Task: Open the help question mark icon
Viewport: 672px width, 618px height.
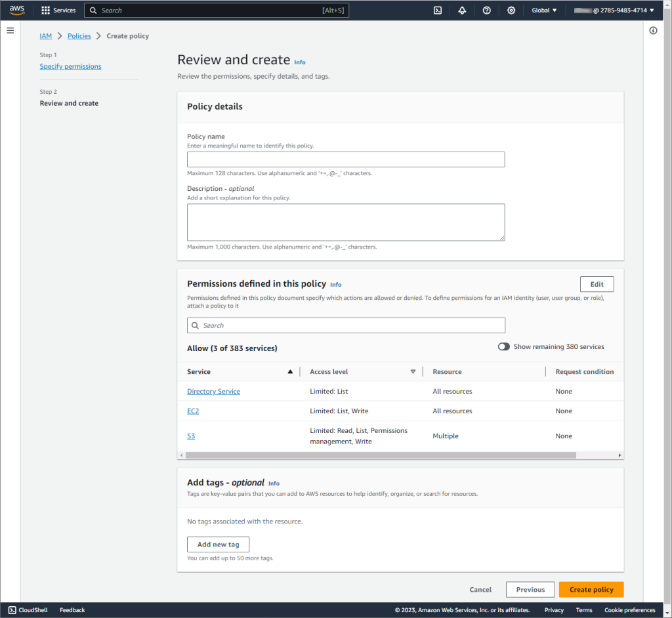Action: coord(486,10)
